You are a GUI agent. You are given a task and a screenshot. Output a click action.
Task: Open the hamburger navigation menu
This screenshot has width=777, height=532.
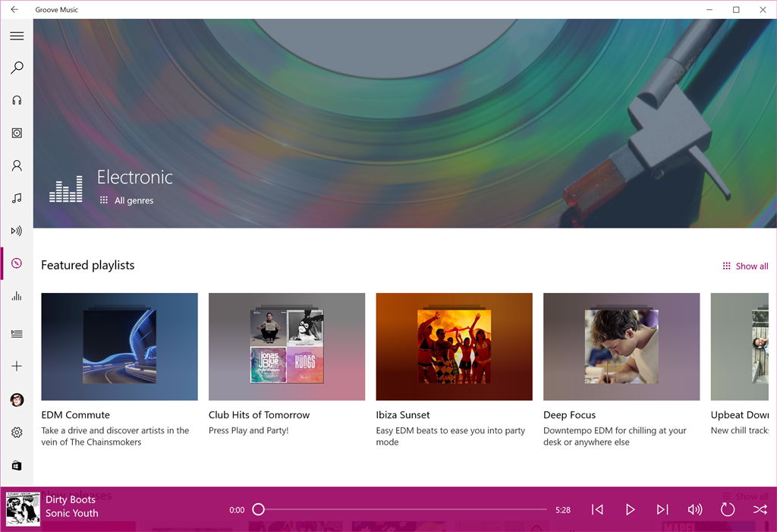tap(17, 36)
